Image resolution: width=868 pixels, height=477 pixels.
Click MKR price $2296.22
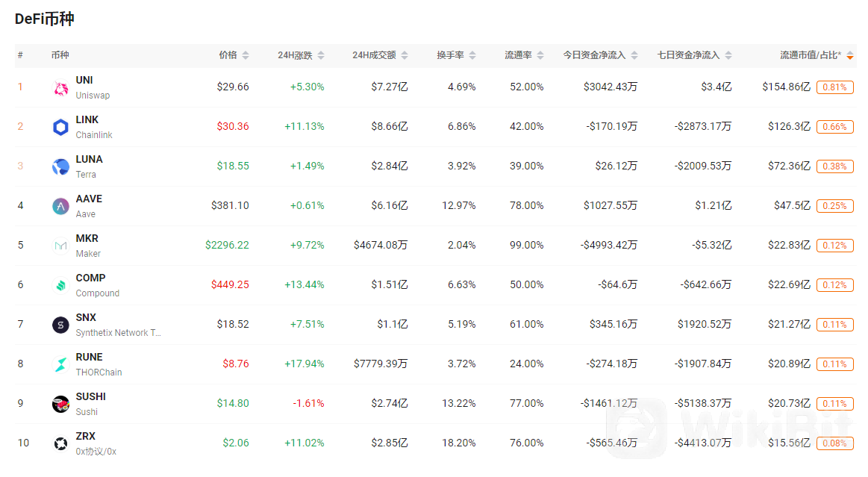click(x=227, y=245)
